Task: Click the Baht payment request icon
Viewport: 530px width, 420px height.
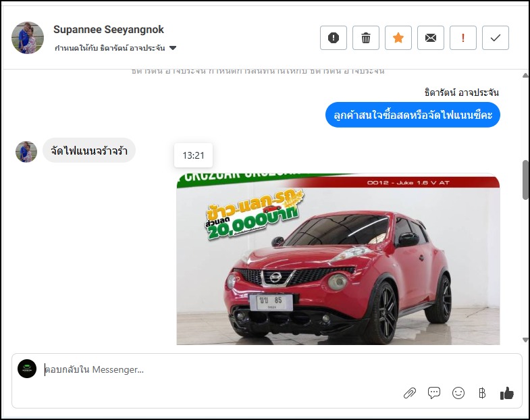Action: 482,393
